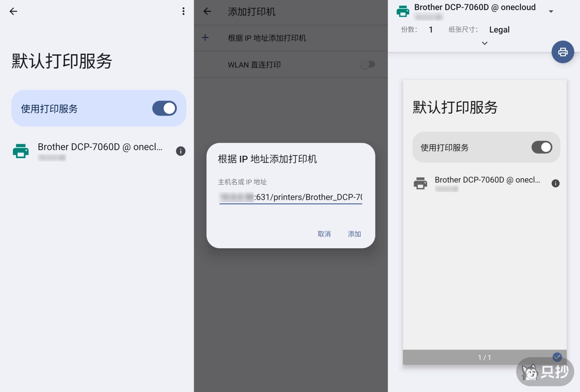
Task: Go back from default print service screen
Action: [x=14, y=12]
